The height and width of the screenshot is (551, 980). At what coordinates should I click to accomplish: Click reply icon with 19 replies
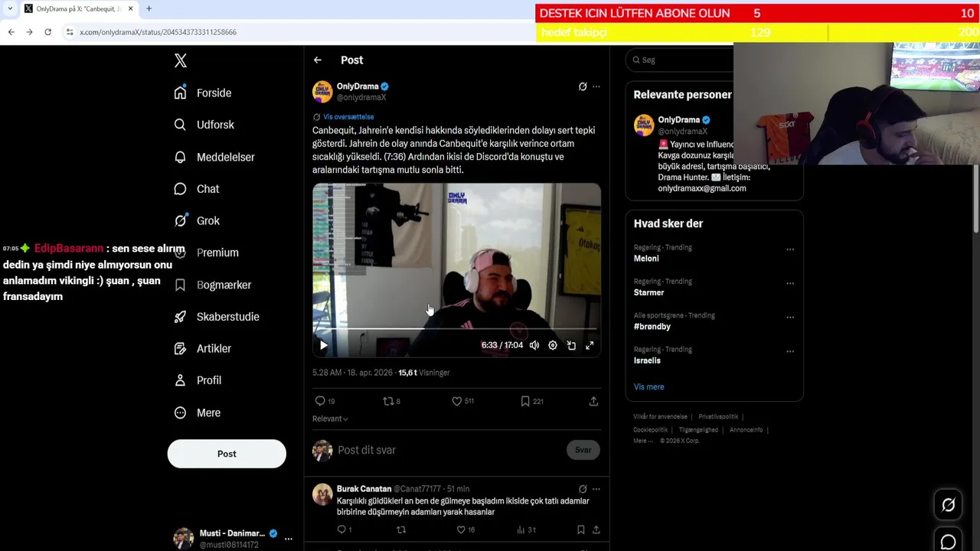[325, 401]
